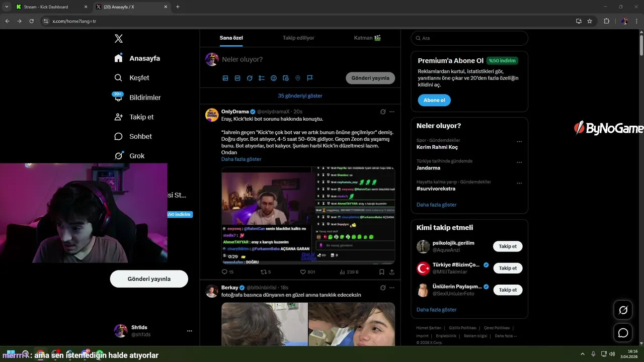Bookmark OnlyDrama post

tap(382, 272)
